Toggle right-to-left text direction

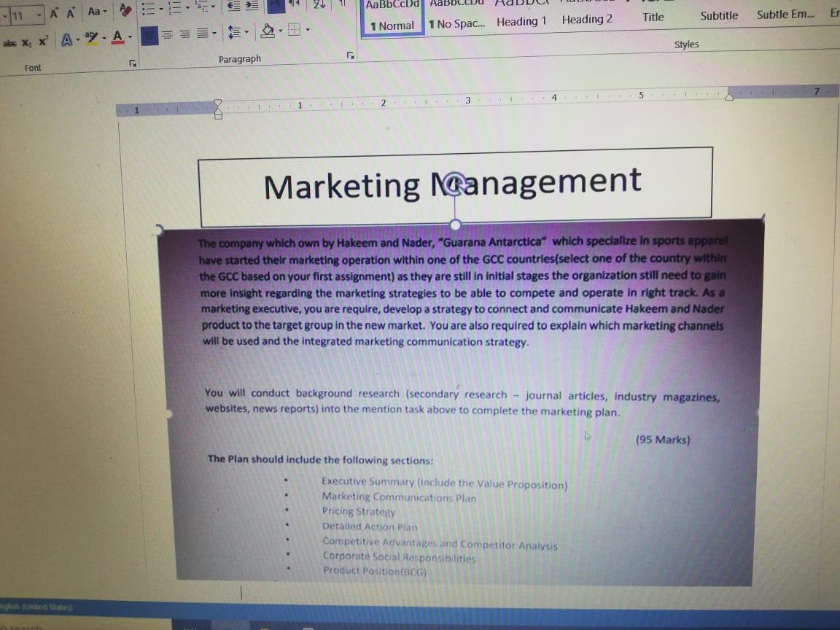tap(295, 4)
